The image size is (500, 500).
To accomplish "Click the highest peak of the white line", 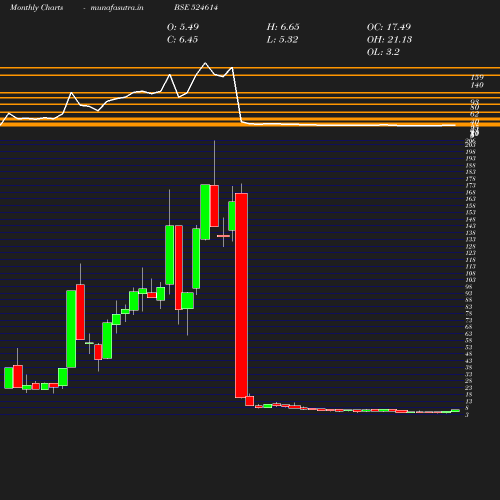I will point(205,63).
